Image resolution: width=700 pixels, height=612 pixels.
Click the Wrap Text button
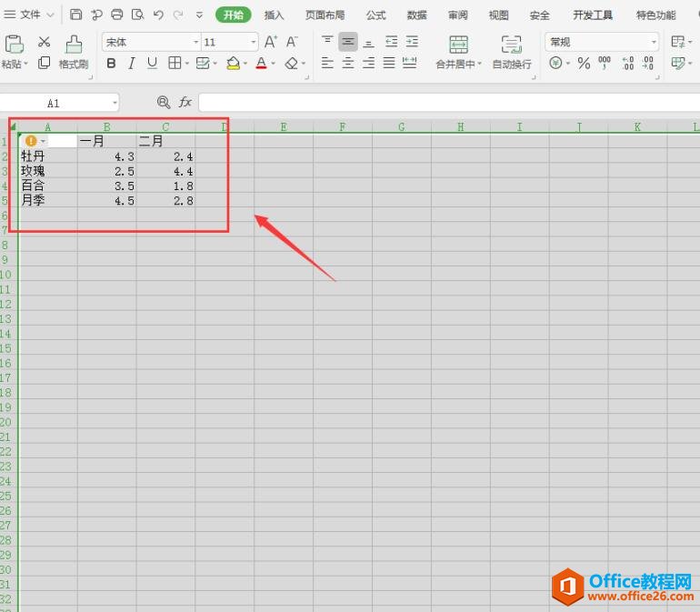(x=512, y=52)
